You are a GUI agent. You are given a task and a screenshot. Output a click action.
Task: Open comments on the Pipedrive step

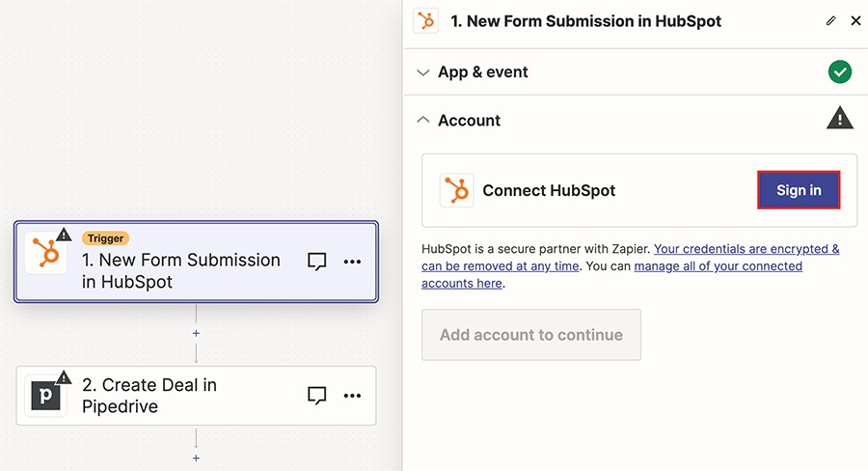click(x=316, y=395)
